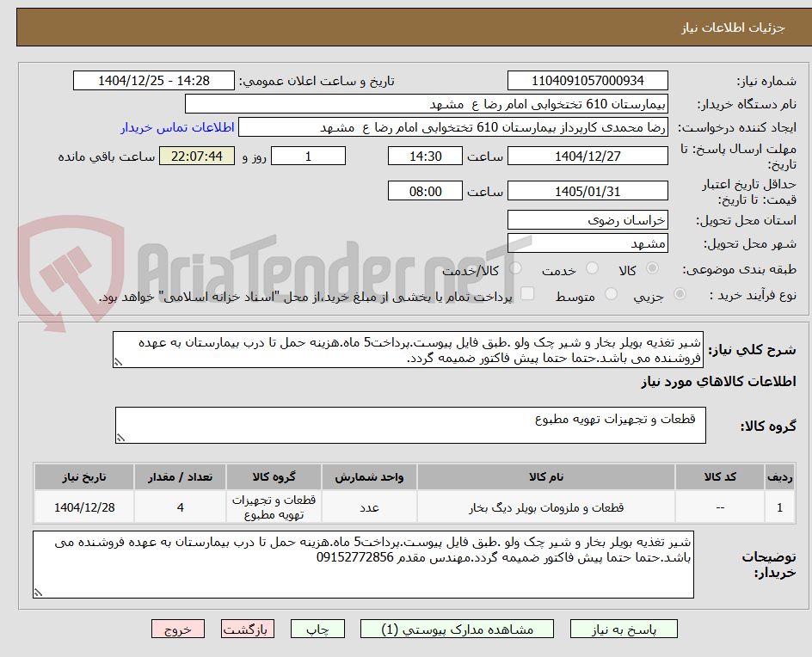
Task: Click the remaining time countdown 22:07:44
Action: tap(197, 156)
